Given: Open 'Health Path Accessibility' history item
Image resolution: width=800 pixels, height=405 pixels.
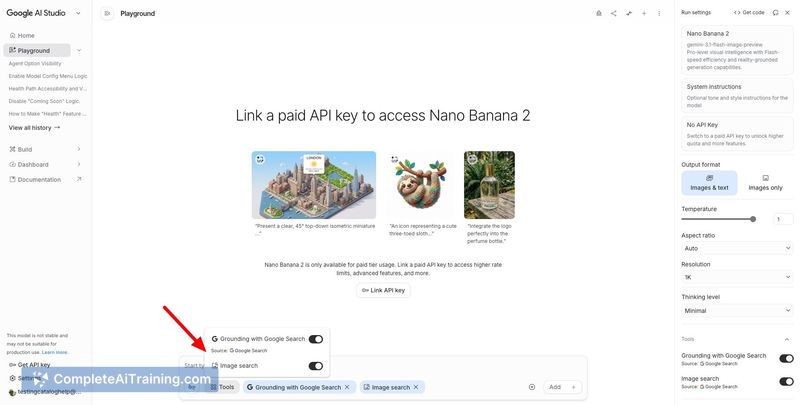Looking at the screenshot, I should pos(47,89).
